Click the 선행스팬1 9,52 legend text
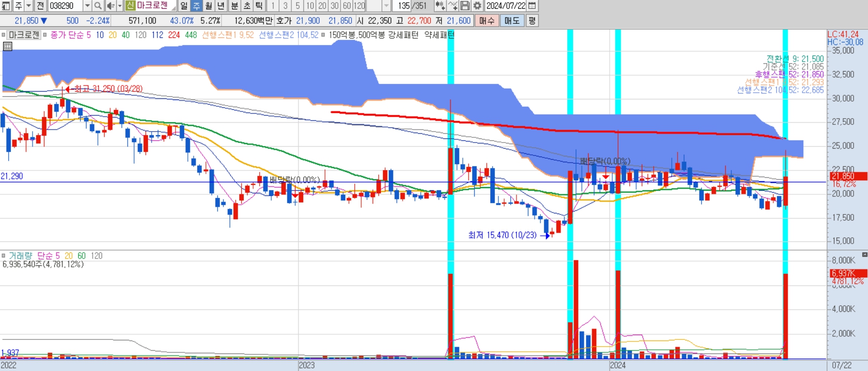 [x=228, y=35]
